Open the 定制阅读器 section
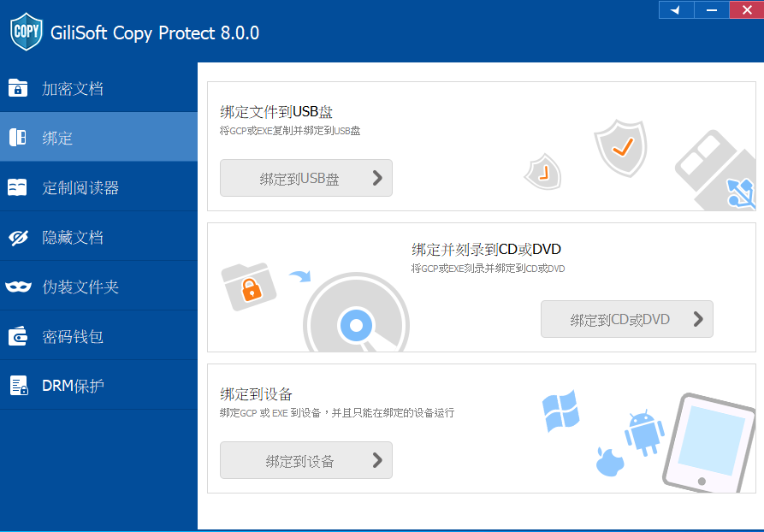Viewport: 764px width, 532px height. pyautogui.click(x=98, y=187)
